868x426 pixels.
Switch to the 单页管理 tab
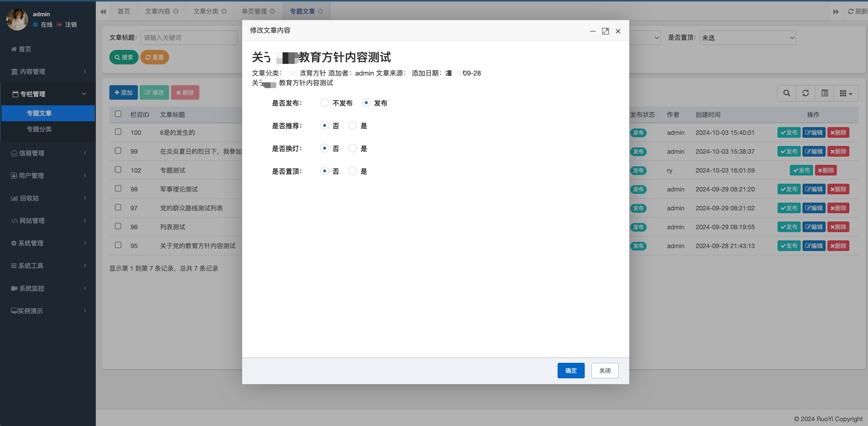[254, 11]
